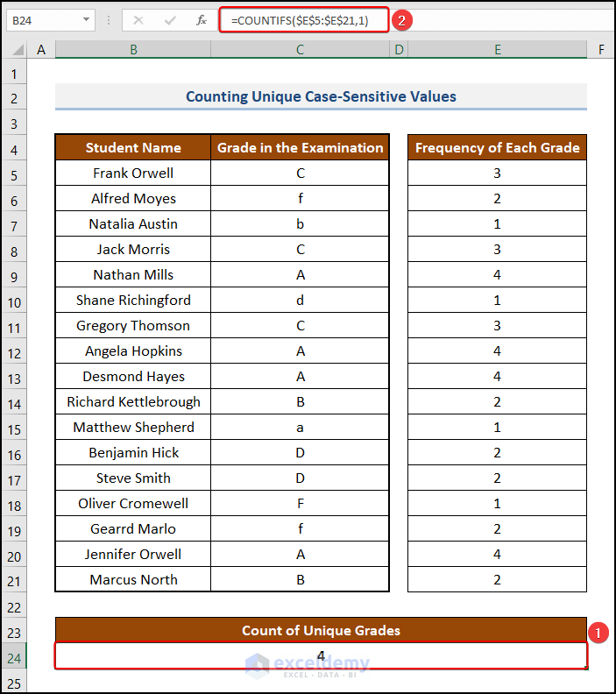Click the title 'Counting Unique Case-Sensitive Values'
Viewport: 616px width, 694px height.
click(321, 96)
